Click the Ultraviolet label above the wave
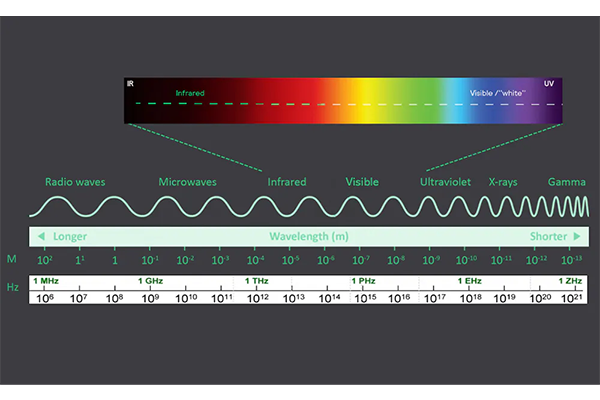This screenshot has height=400, width=600. 445,183
